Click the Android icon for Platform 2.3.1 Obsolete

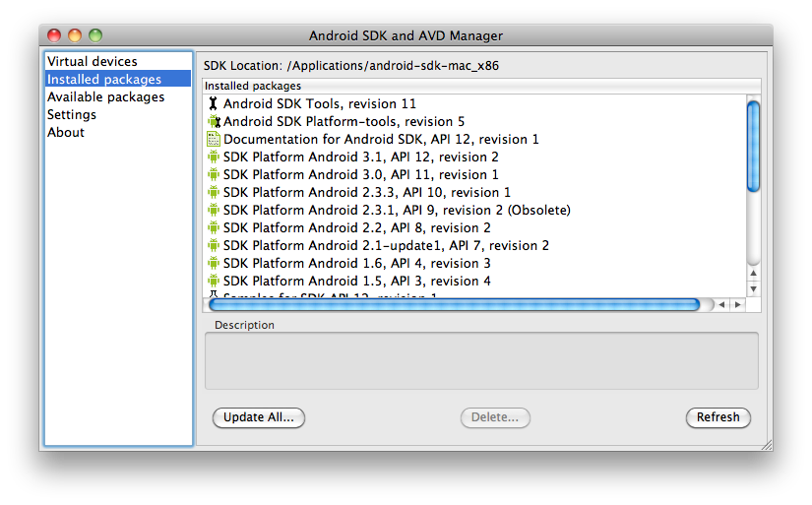214,210
